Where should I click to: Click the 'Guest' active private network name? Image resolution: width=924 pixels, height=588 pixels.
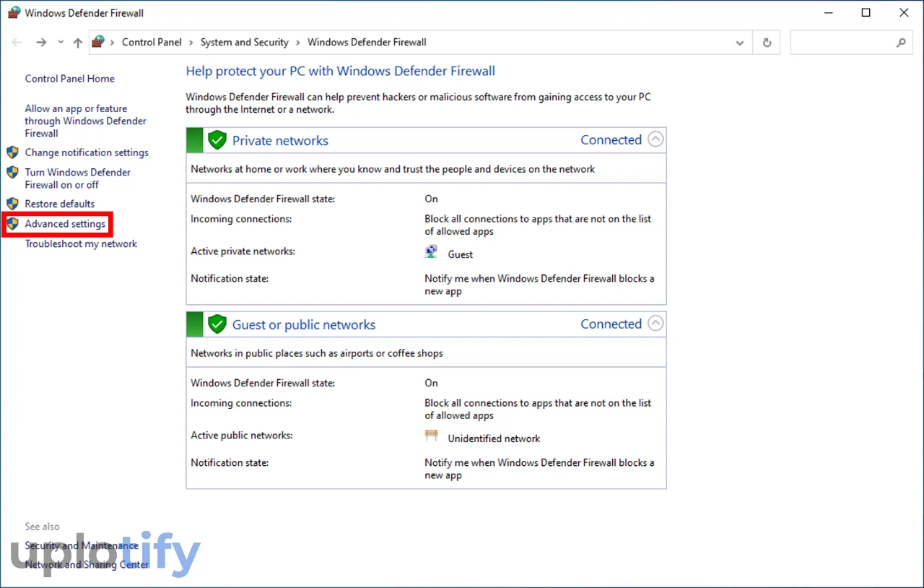(461, 254)
